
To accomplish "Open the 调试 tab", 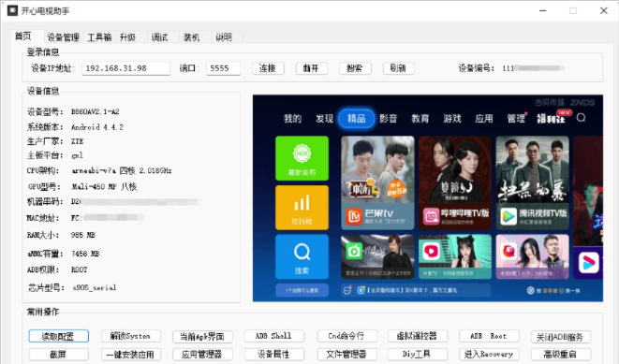I will [159, 37].
